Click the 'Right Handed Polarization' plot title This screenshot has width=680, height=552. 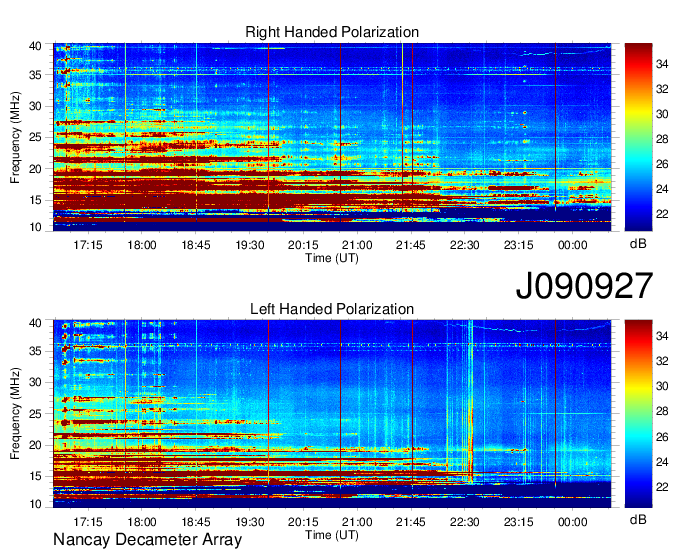click(332, 32)
